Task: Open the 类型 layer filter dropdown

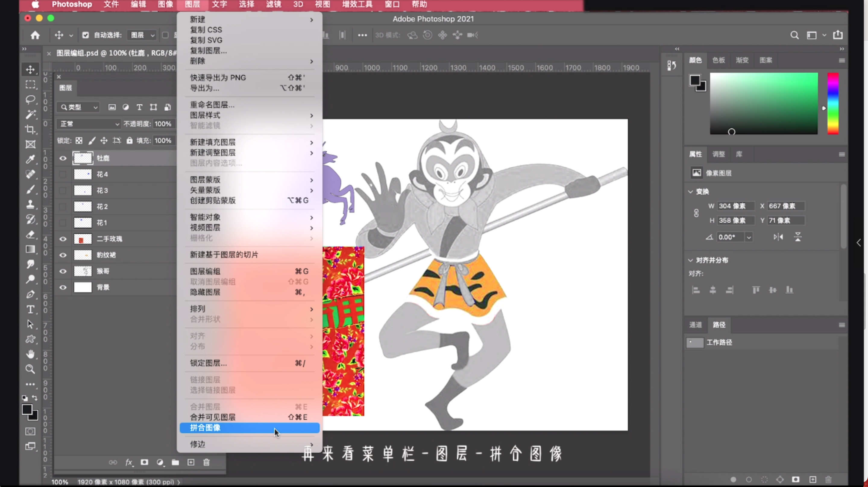Action: [78, 107]
